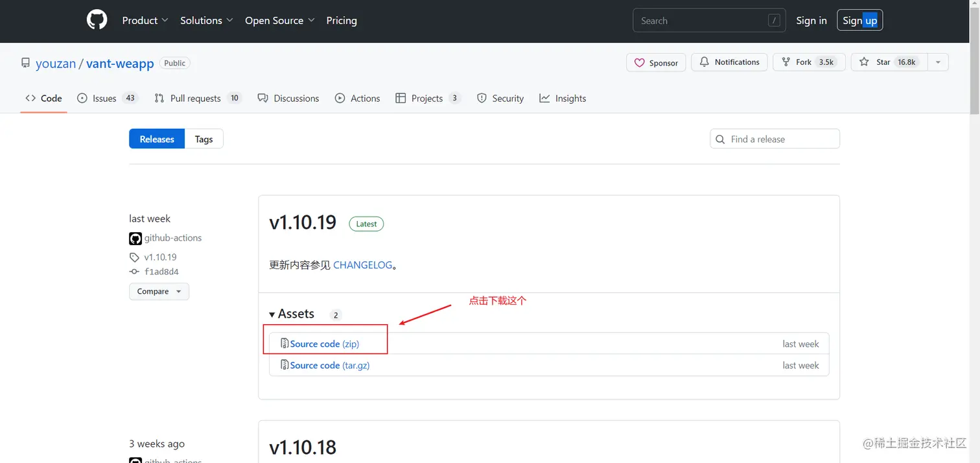
Task: Switch to the Insights tab
Action: point(563,98)
